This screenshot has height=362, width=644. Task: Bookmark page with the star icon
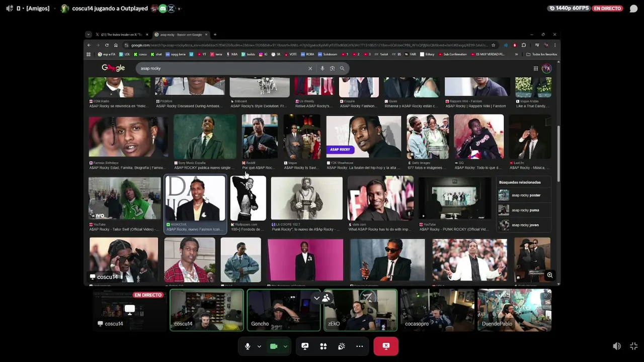(x=493, y=45)
